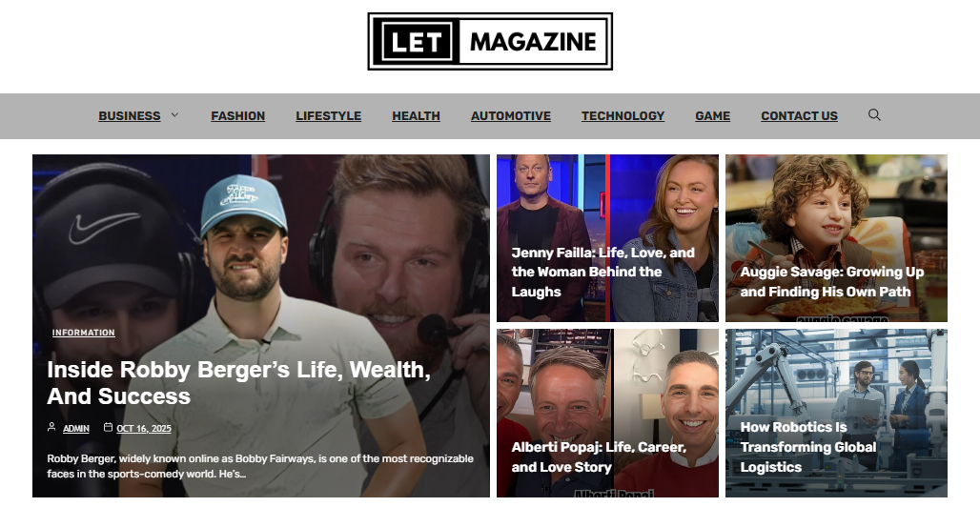Click the author person icon beside ADMIN
This screenshot has width=980, height=507.
click(51, 427)
